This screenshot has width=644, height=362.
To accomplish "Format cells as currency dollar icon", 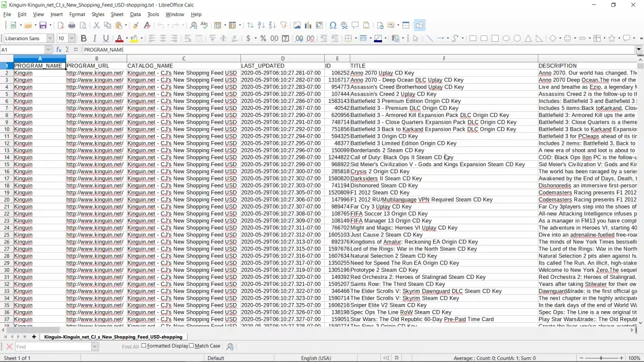I will click(x=248, y=39).
